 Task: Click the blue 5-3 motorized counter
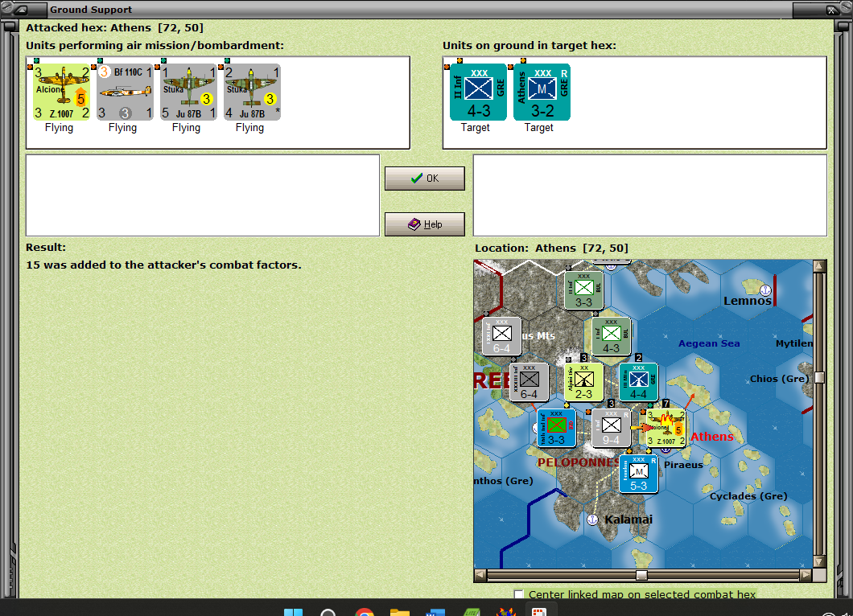[x=639, y=474]
